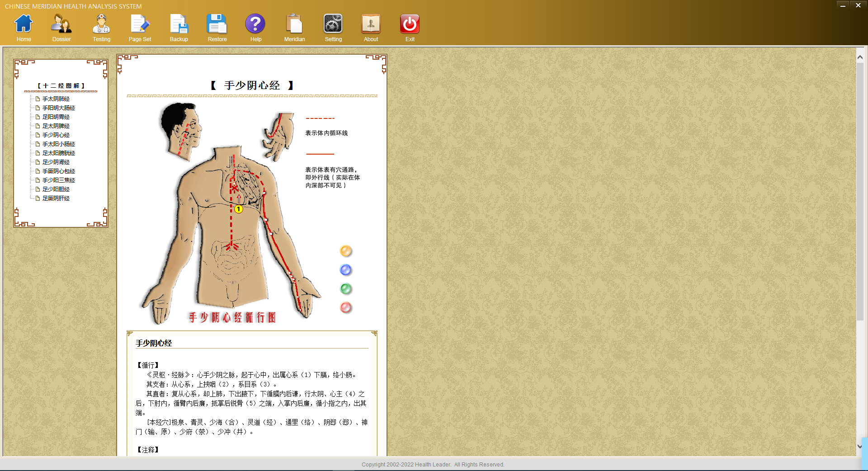Select 足少阴肾经 in the meridian tree
This screenshot has height=471, width=868.
(56, 162)
